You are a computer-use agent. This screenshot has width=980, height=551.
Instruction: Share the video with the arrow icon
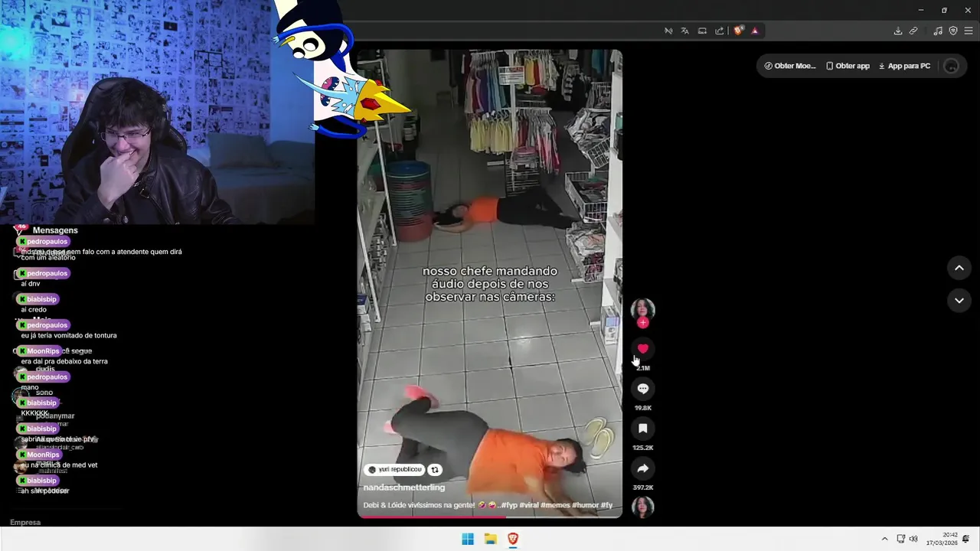pos(642,468)
